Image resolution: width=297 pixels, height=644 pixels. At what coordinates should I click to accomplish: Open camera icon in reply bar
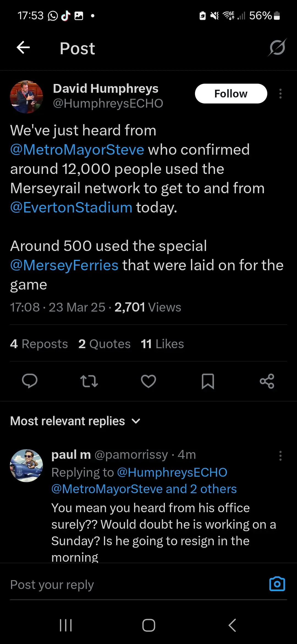click(277, 584)
